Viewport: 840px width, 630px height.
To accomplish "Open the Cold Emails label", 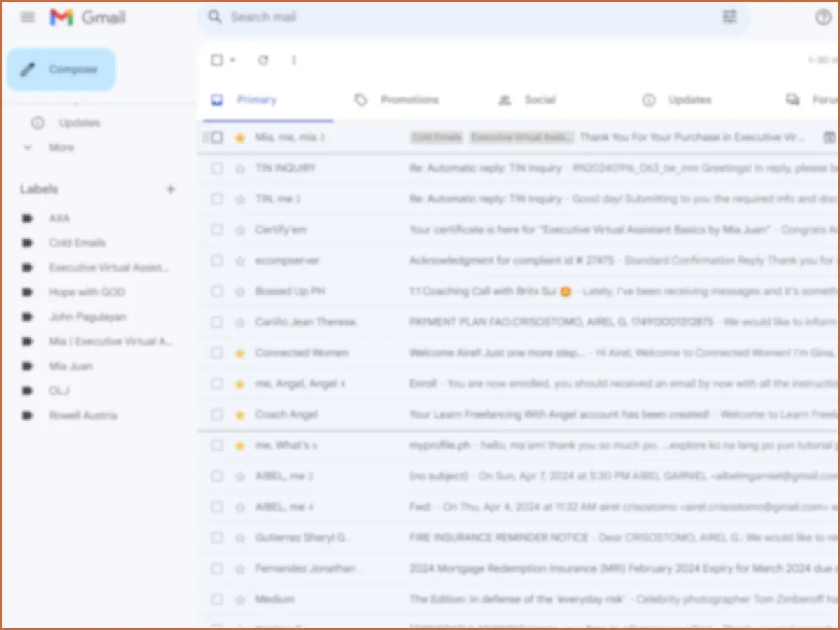I will 77,243.
